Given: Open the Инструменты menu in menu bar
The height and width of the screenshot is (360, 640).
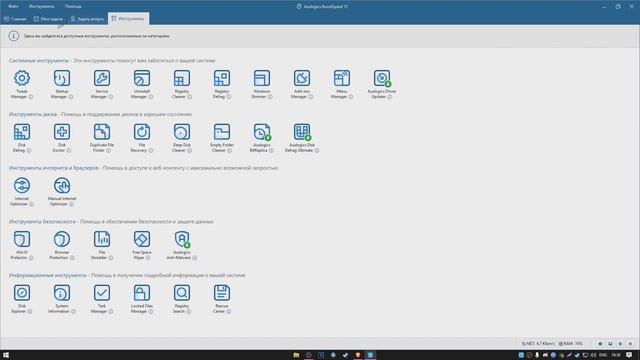Looking at the screenshot, I should point(42,7).
